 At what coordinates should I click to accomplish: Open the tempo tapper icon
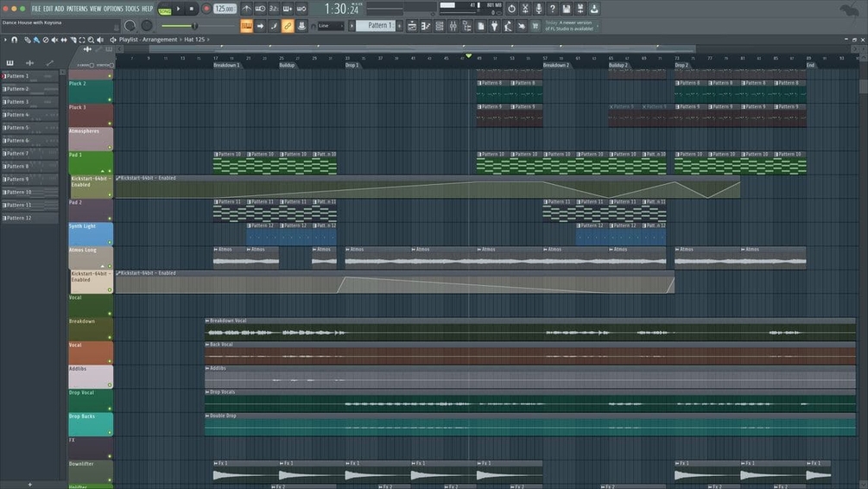tap(508, 26)
